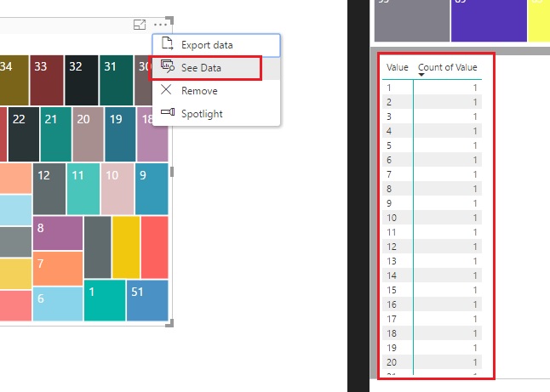Open the More options ellipsis menu

click(160, 25)
